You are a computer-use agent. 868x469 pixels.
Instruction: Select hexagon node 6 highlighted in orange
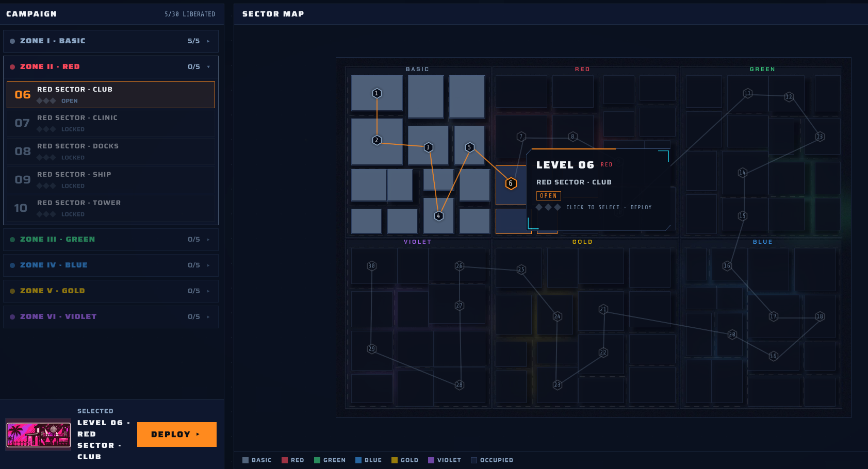511,183
